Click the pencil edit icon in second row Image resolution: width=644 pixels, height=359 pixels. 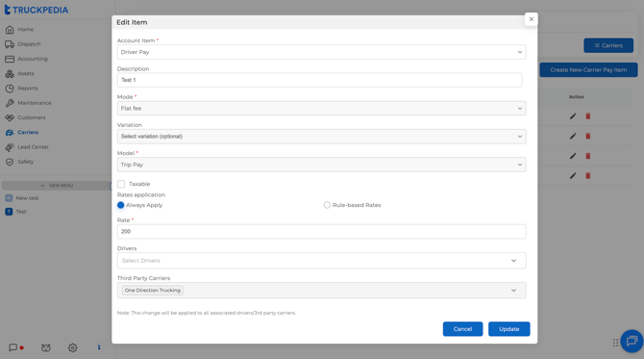pyautogui.click(x=573, y=136)
